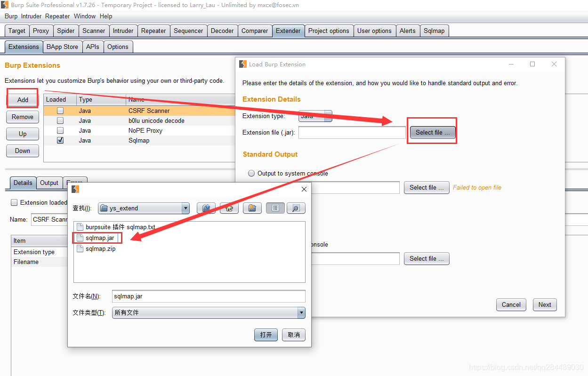Click the 文件名 file name field
The height and width of the screenshot is (376, 588).
pos(209,296)
